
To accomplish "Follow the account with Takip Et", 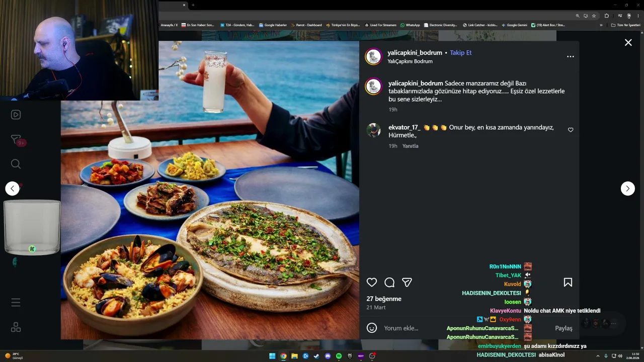I will tap(460, 52).
